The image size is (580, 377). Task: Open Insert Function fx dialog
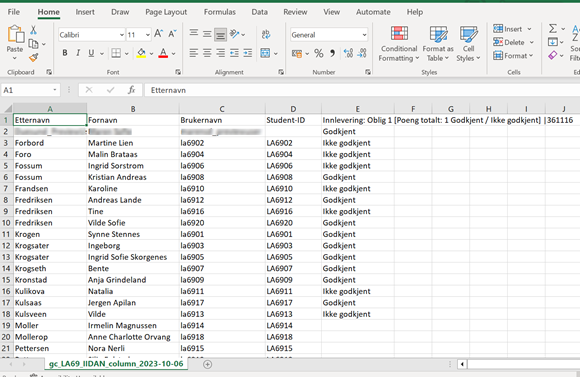(x=131, y=90)
